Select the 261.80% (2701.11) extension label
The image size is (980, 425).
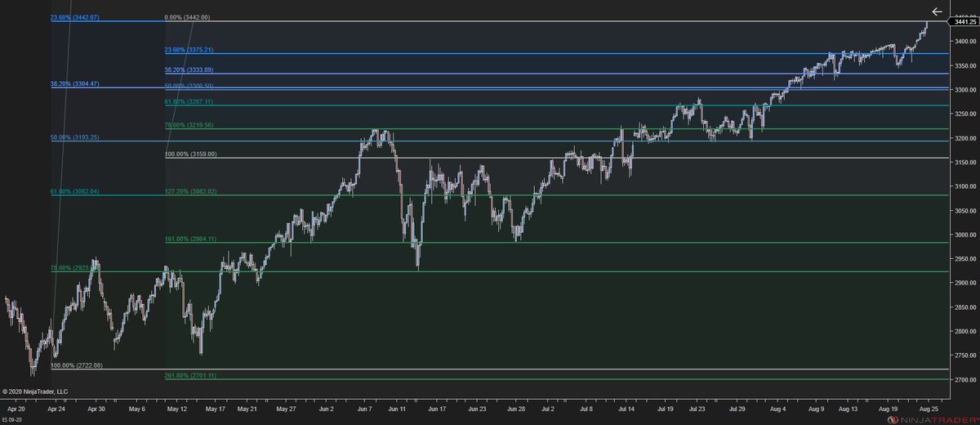[193, 375]
